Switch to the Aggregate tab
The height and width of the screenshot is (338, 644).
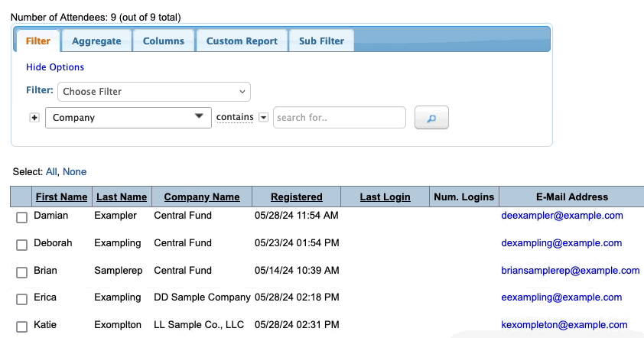tap(96, 41)
